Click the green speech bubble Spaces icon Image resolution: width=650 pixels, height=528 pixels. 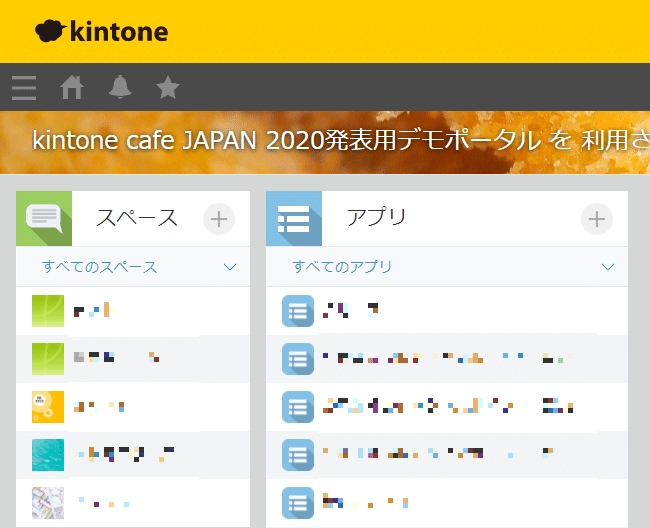[x=44, y=218]
